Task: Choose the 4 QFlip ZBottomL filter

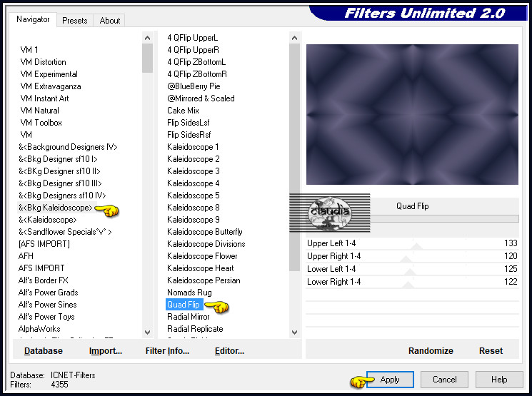Action: coord(196,62)
